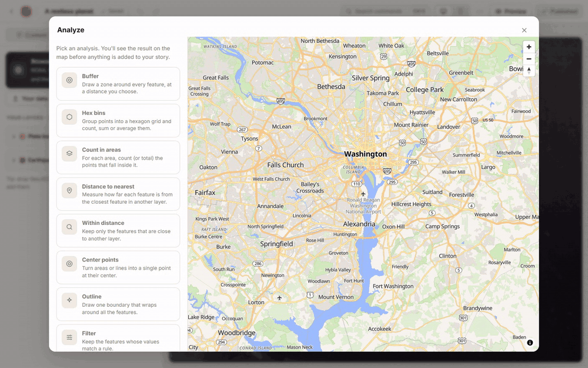Screen dimensions: 588x368
Task: Click the Within distance magnifier icon
Action: 69,227
